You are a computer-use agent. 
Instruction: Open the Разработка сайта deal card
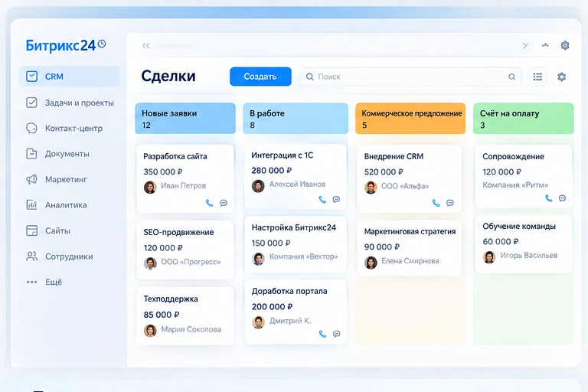coord(185,178)
